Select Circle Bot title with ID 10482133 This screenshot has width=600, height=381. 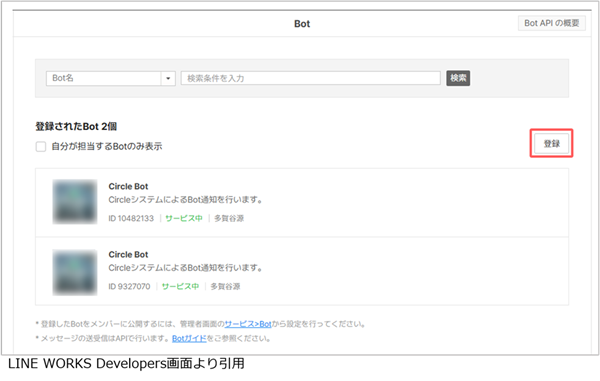click(128, 186)
